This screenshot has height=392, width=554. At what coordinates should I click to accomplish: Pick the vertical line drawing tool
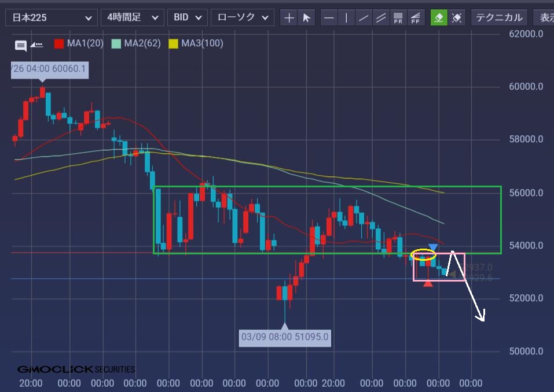346,18
